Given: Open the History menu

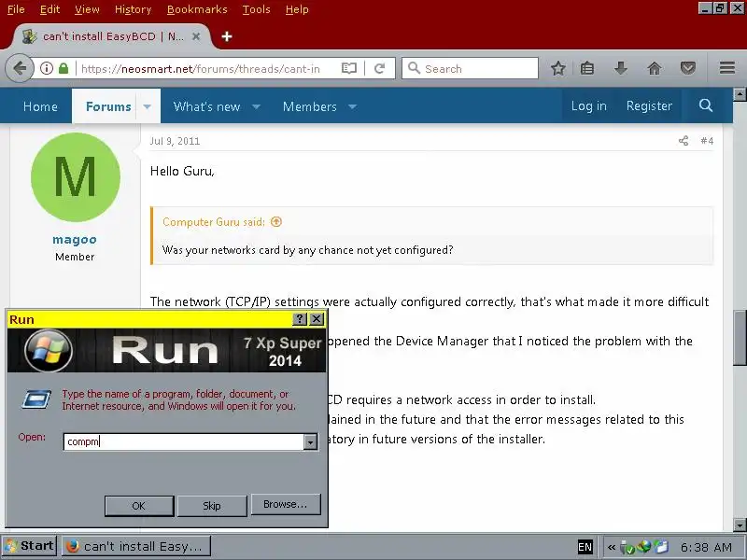Looking at the screenshot, I should (133, 9).
